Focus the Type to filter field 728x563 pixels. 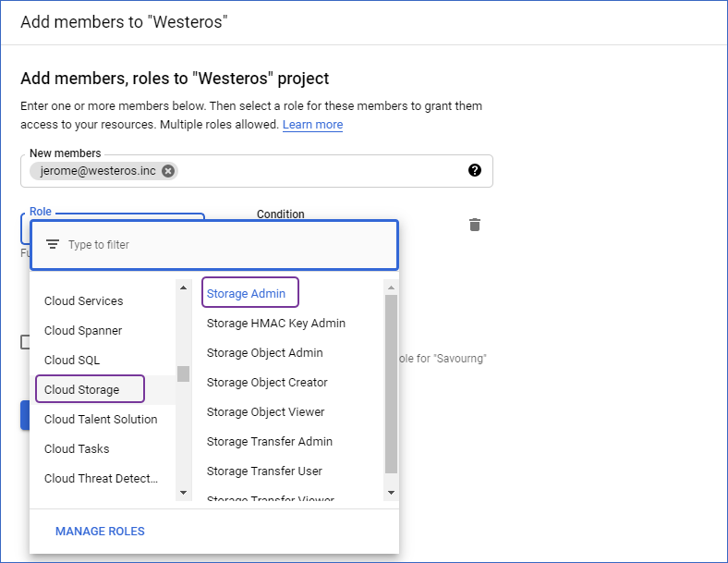coord(214,245)
